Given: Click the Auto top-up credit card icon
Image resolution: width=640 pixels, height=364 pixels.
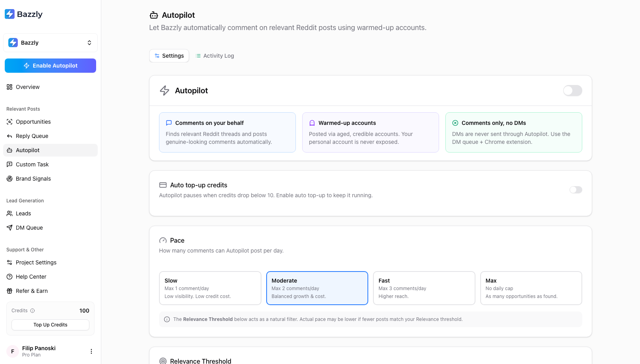Looking at the screenshot, I should pyautogui.click(x=163, y=185).
